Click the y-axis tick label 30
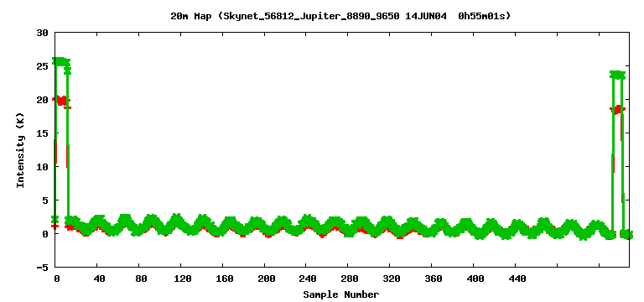Screen dimensions: 644x302 43,33
